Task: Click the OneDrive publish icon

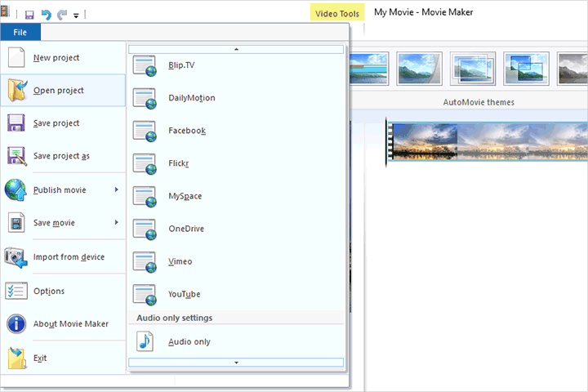Action: point(145,229)
